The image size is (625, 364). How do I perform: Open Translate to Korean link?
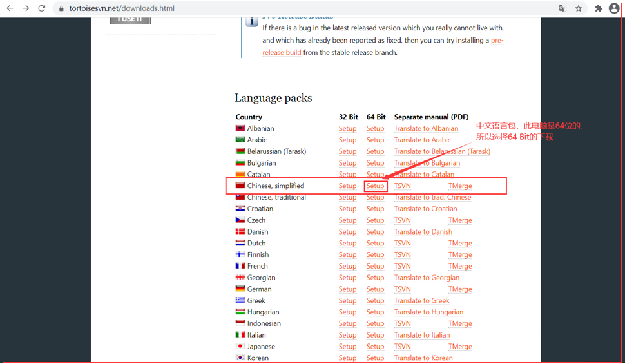[423, 358]
